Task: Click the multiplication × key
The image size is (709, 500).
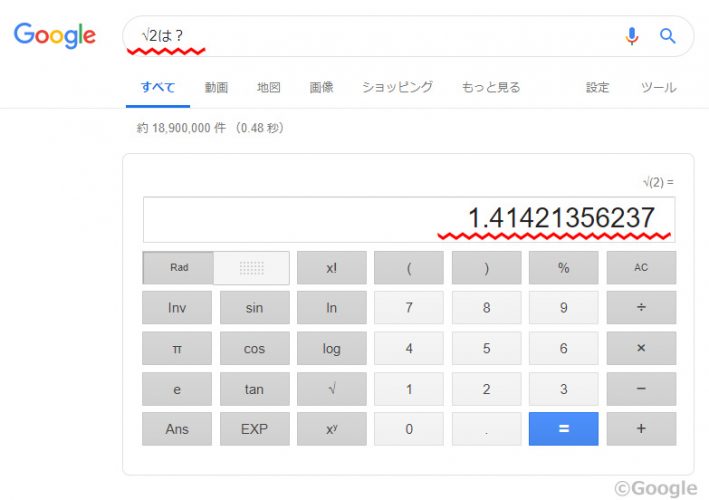Action: (x=641, y=349)
